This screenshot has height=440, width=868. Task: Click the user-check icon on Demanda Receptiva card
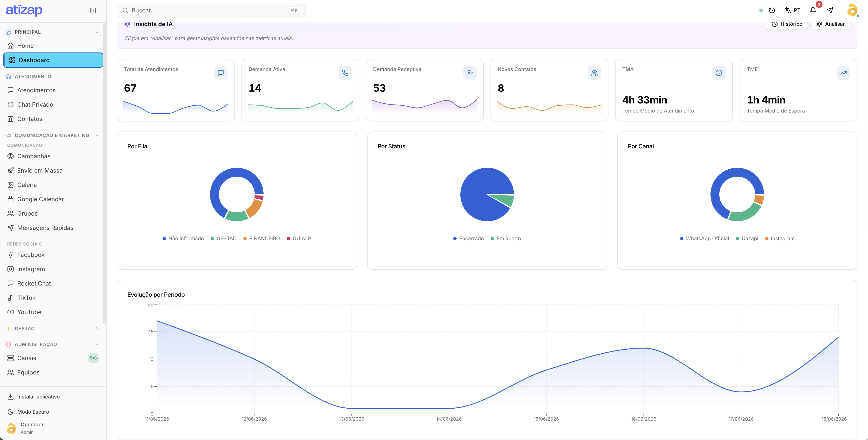coord(470,73)
